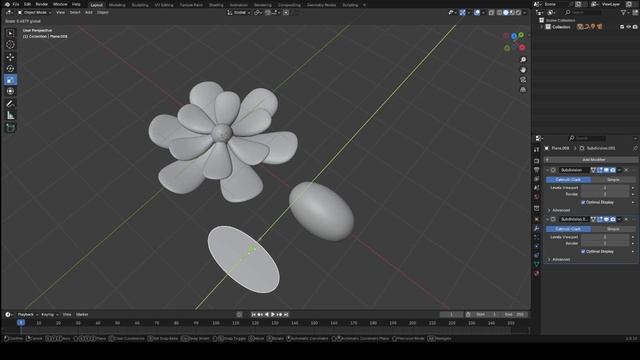Open the Keying dropdown in timeline
This screenshot has height=360, width=640.
pos(50,315)
